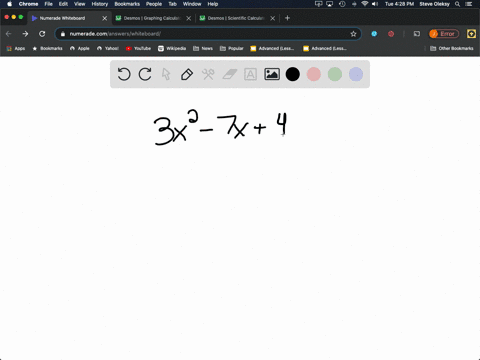Choose the pink pen color

pos(314,74)
